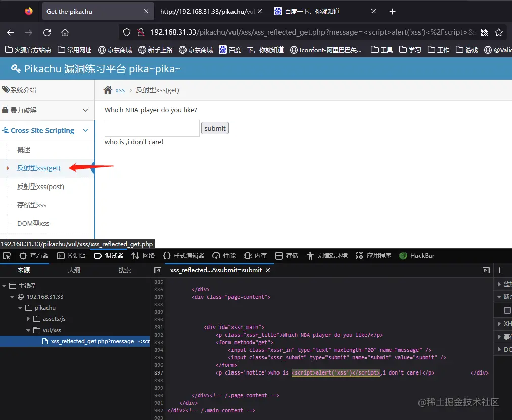Open the 百度一下 bookmark in the bookmarks bar

(251, 50)
